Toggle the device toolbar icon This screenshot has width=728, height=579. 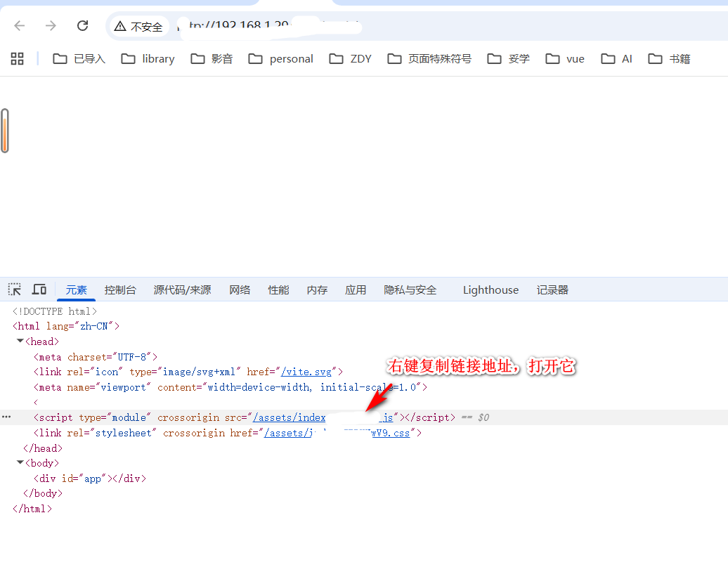coord(39,289)
